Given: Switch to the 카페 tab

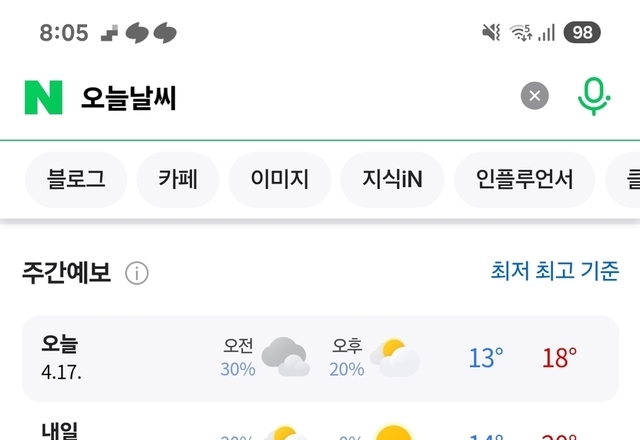Looking at the screenshot, I should coord(178,180).
